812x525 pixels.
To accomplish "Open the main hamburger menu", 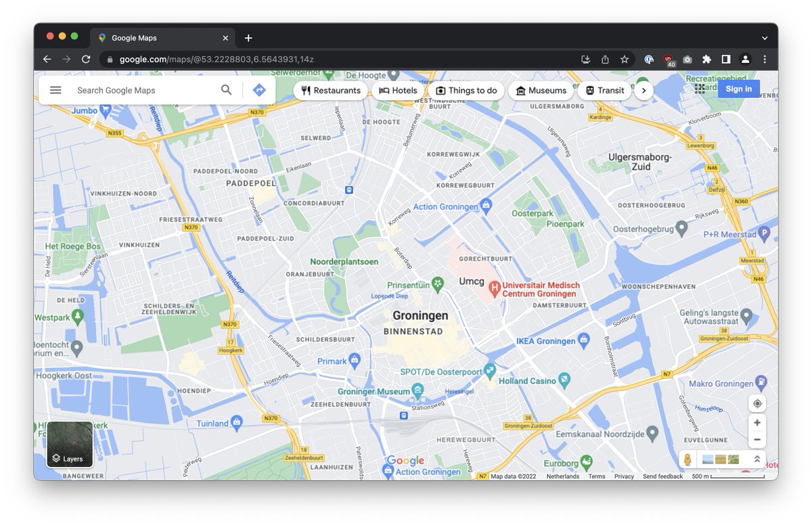I will [55, 89].
